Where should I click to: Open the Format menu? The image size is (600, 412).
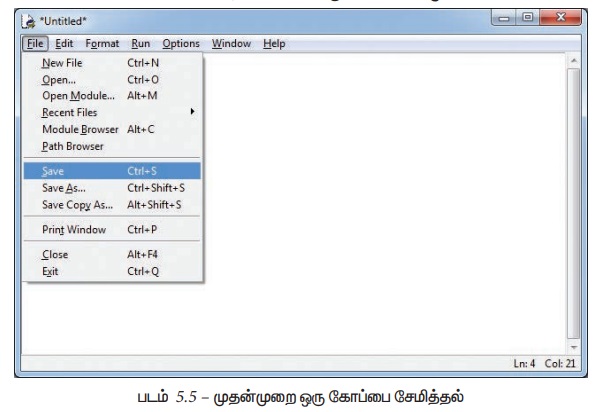(102, 44)
